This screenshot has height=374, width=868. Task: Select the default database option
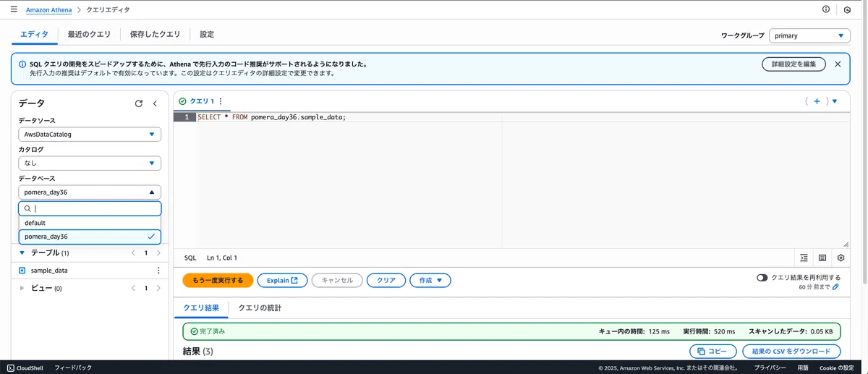(90, 223)
